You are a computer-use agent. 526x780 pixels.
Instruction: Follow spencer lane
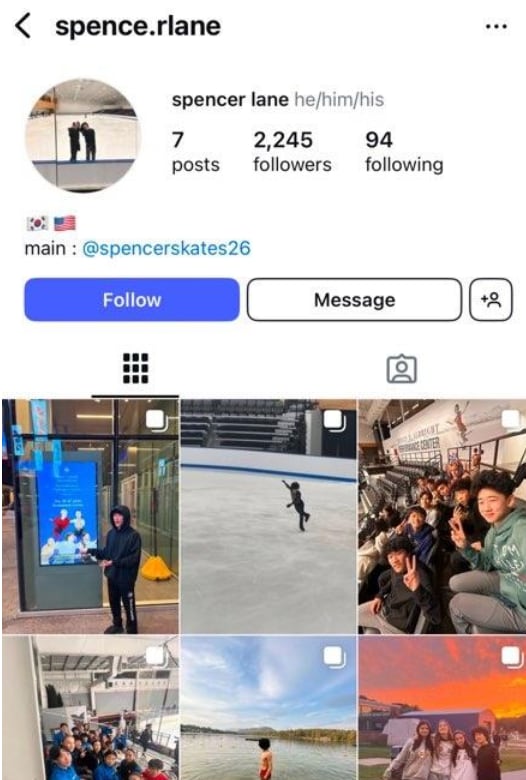point(132,299)
